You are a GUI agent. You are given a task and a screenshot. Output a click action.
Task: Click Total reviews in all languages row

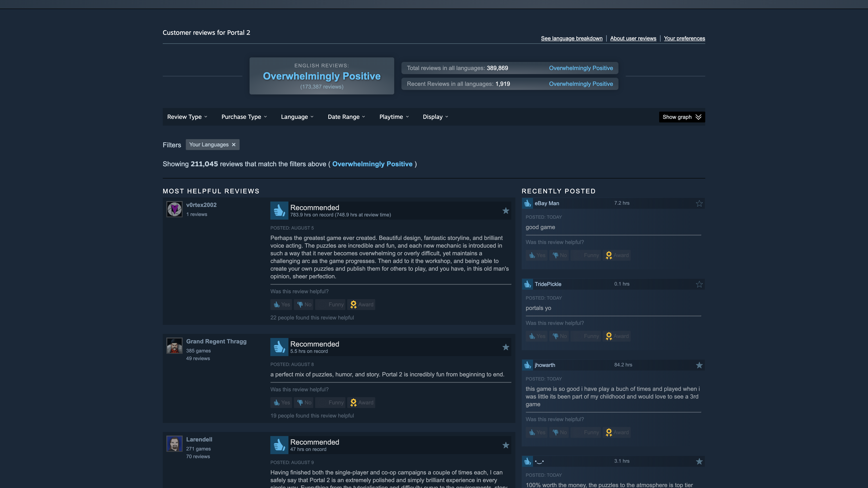pyautogui.click(x=510, y=68)
